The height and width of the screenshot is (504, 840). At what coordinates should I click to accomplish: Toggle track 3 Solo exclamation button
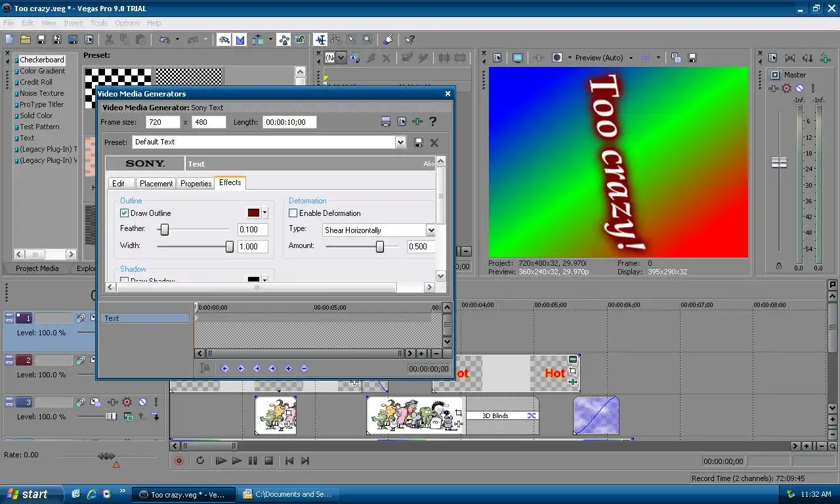(156, 402)
